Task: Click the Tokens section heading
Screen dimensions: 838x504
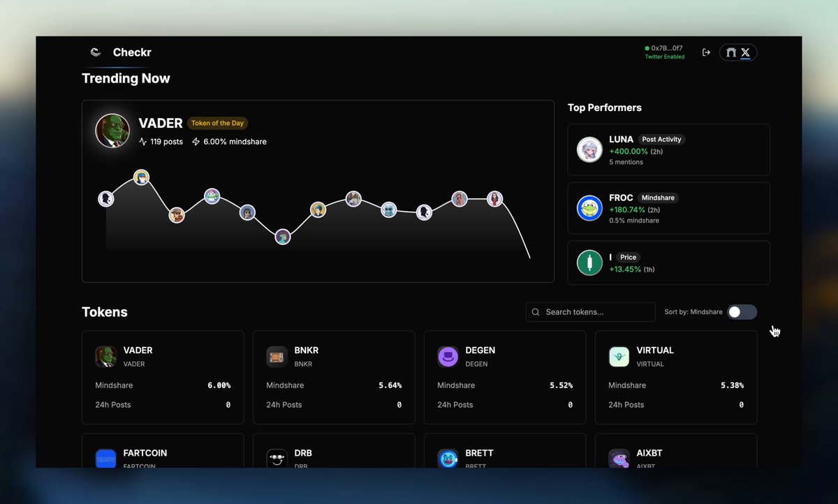Action: 105,312
